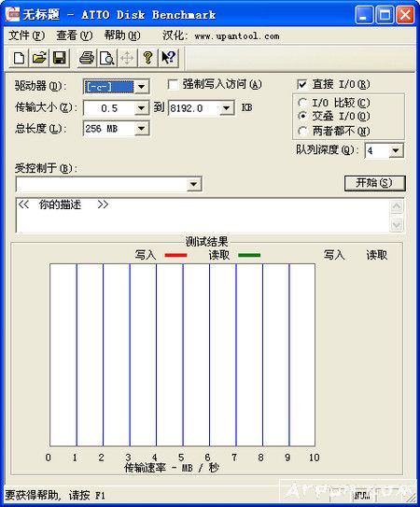420x507 pixels.
Task: Click the 传输速率 - MB / 秒 axis label
Action: tap(172, 467)
